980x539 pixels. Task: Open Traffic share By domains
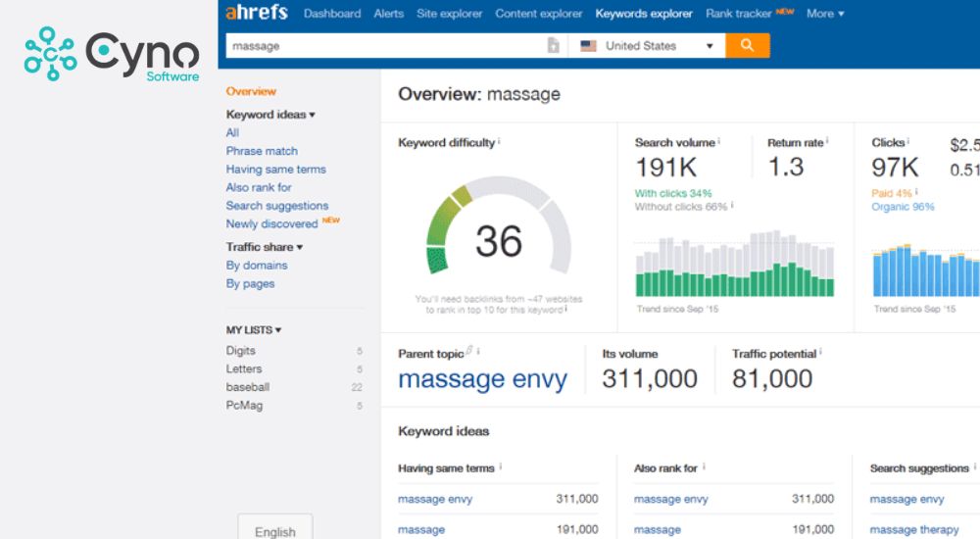point(257,266)
